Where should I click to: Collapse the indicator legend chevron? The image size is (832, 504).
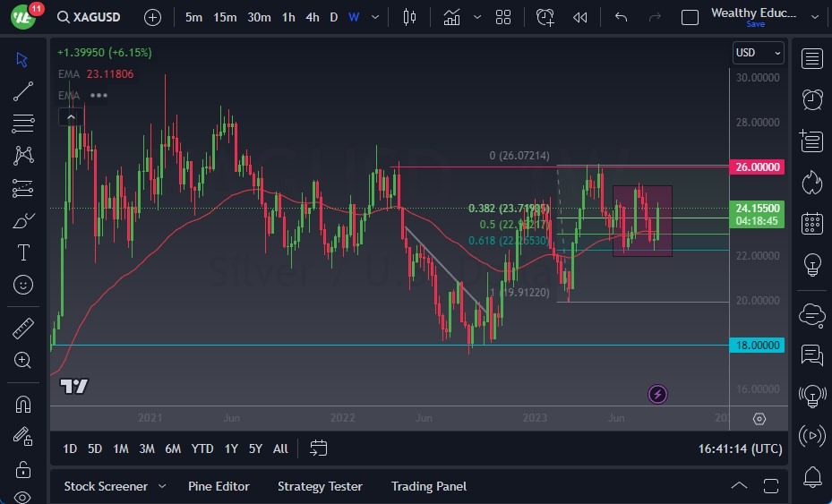[x=70, y=116]
